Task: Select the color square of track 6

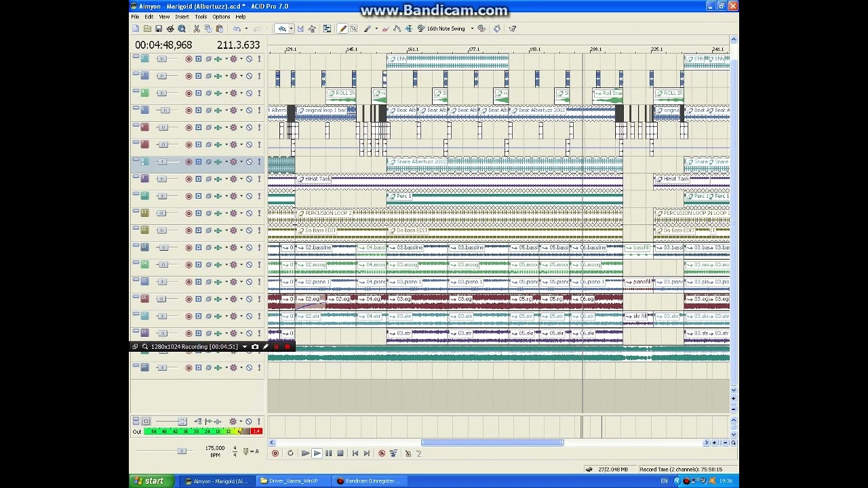Action: 144,127
